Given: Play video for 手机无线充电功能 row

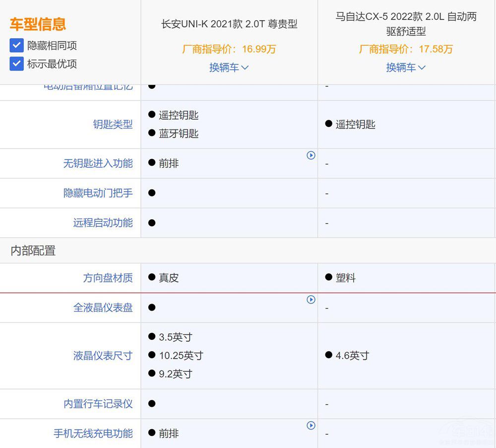Looking at the screenshot, I should [x=311, y=425].
